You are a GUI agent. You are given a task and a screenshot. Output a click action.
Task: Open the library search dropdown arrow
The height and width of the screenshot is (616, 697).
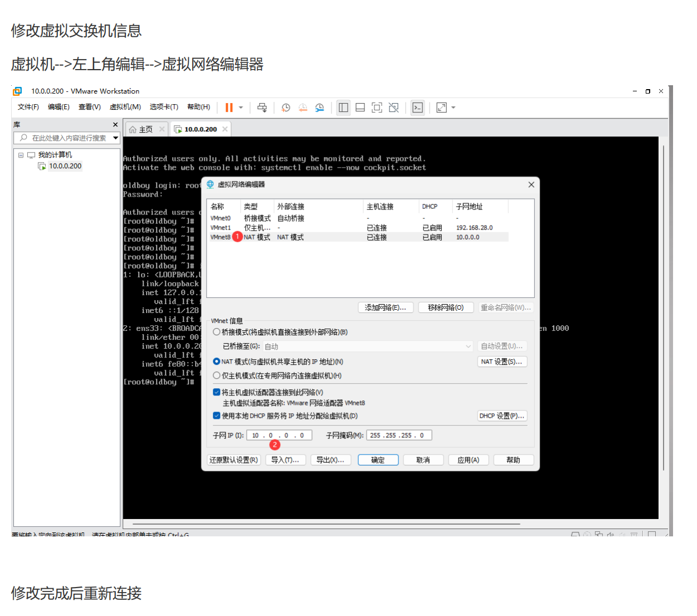click(115, 138)
